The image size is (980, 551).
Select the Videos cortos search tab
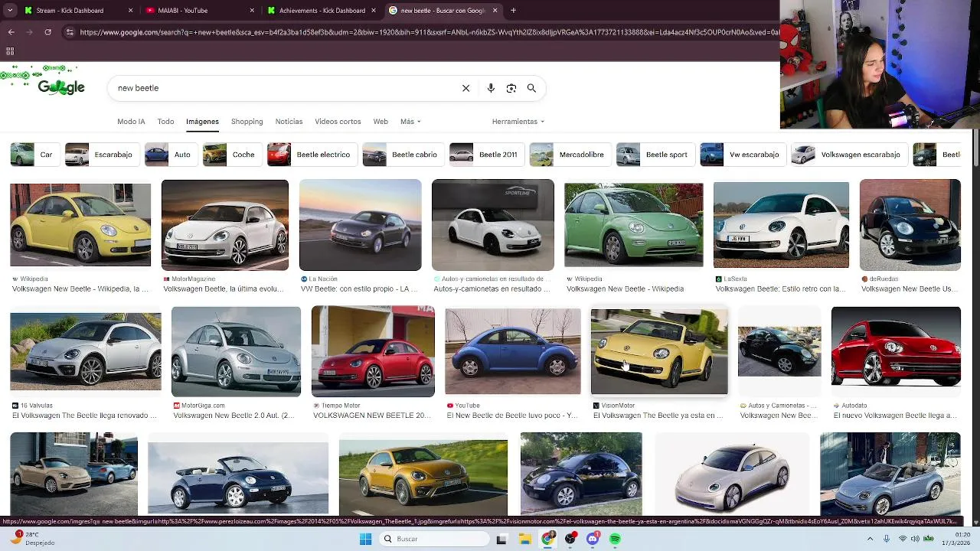[x=338, y=122]
